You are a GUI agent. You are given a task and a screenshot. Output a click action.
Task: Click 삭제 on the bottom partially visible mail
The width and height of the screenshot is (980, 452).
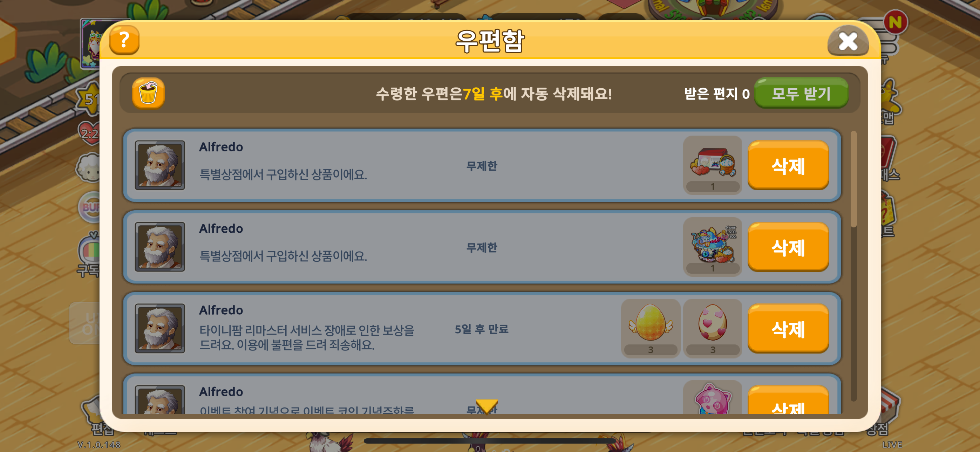click(788, 400)
